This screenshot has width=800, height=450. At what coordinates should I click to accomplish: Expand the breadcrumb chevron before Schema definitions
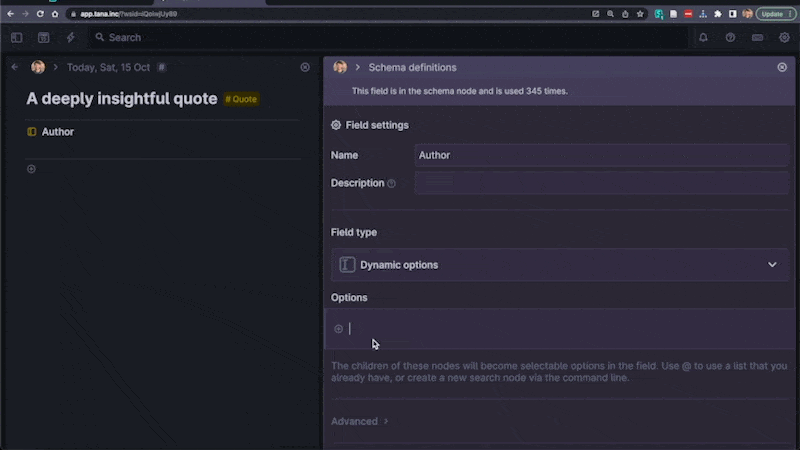coord(358,67)
